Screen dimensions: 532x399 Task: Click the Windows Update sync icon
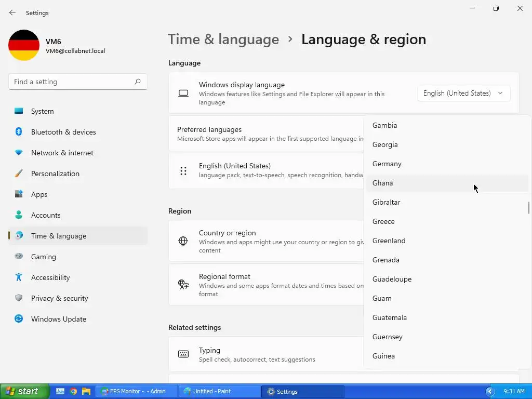[x=19, y=318]
